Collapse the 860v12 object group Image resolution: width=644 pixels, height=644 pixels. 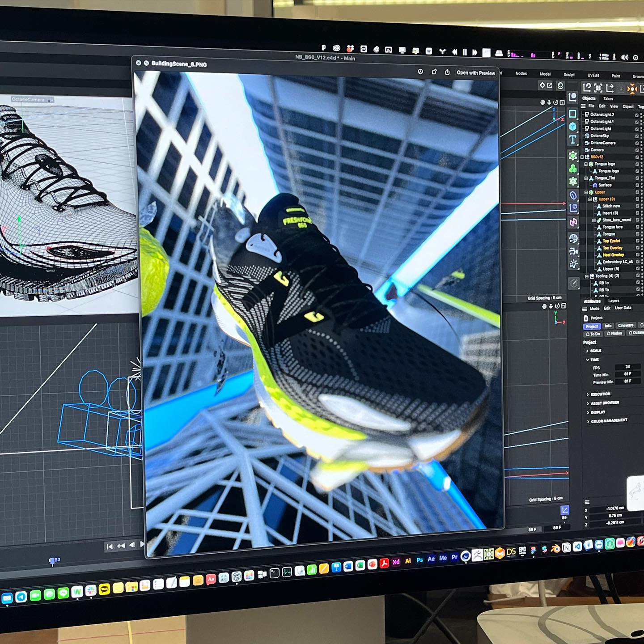(582, 157)
